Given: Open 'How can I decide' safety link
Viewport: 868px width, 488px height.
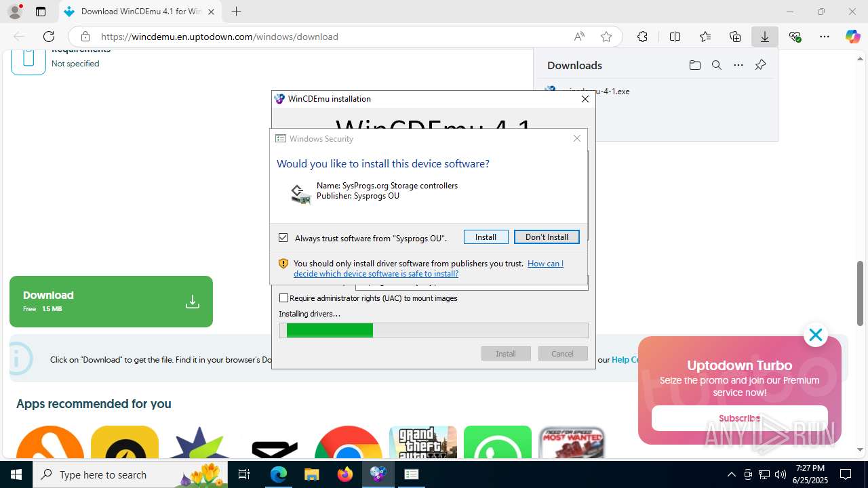Looking at the screenshot, I should point(429,268).
